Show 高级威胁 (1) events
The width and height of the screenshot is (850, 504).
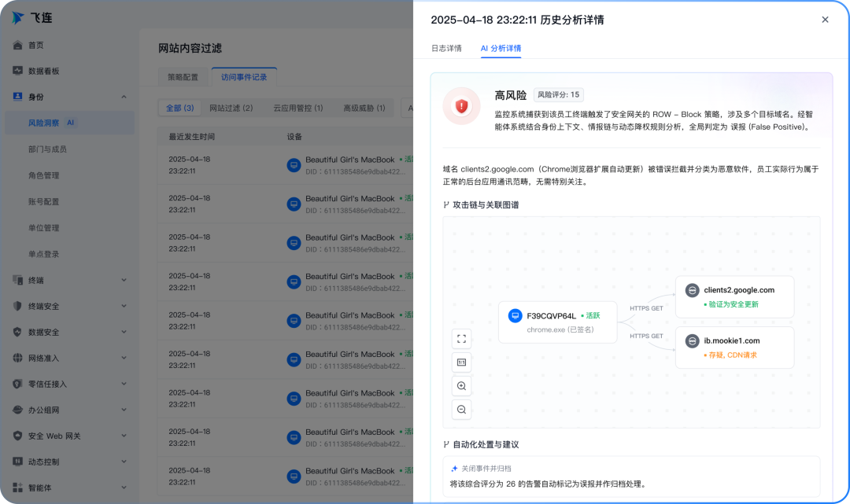tap(364, 108)
